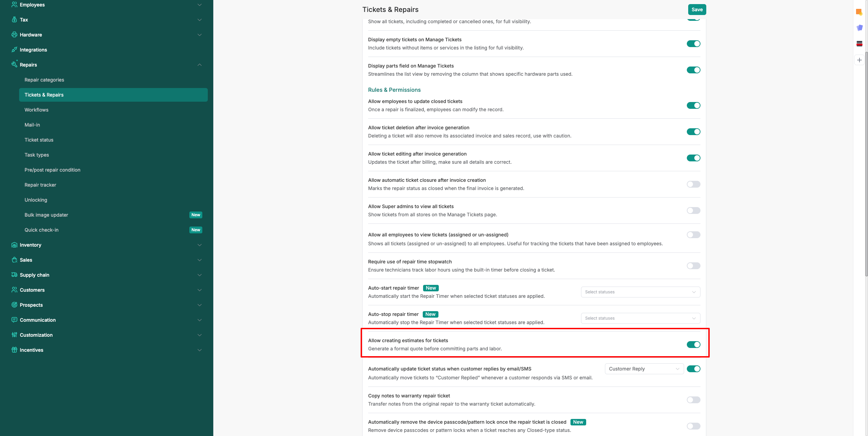Open Quick check-in page
The image size is (868, 436).
(x=42, y=230)
